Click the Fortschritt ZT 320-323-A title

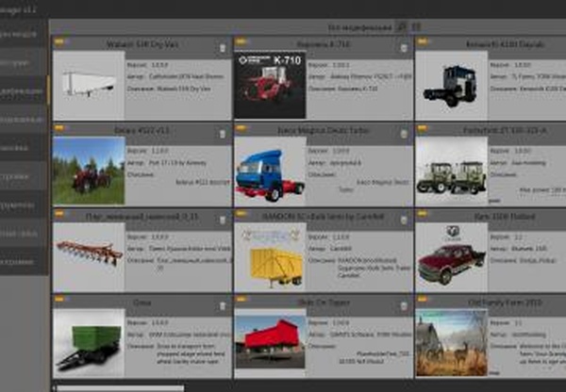(x=505, y=130)
